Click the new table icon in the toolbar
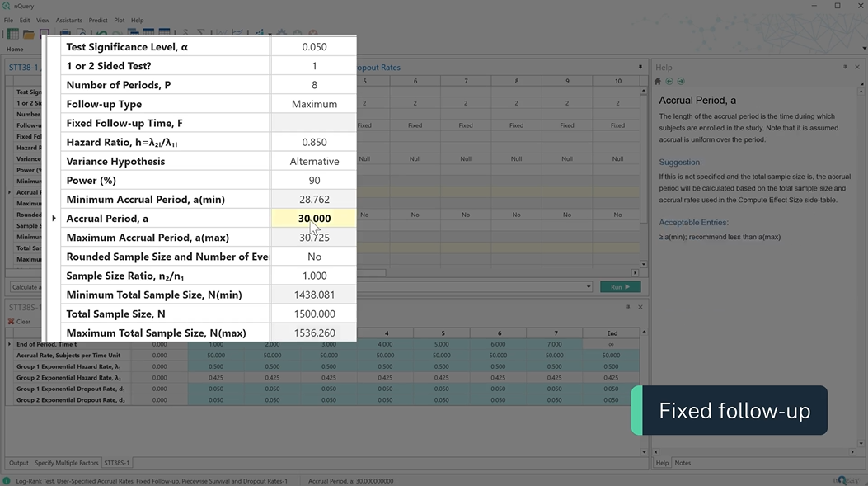This screenshot has width=868, height=486. (12, 35)
